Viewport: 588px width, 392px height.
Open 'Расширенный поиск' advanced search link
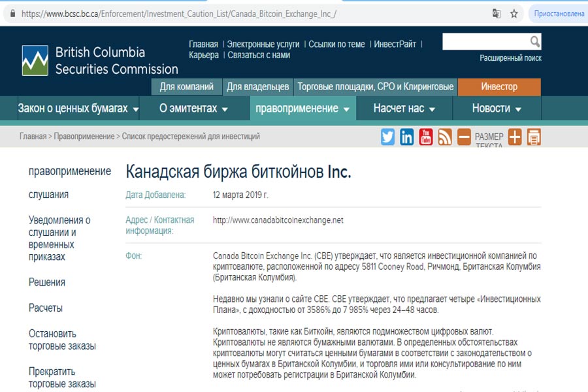[x=510, y=58]
